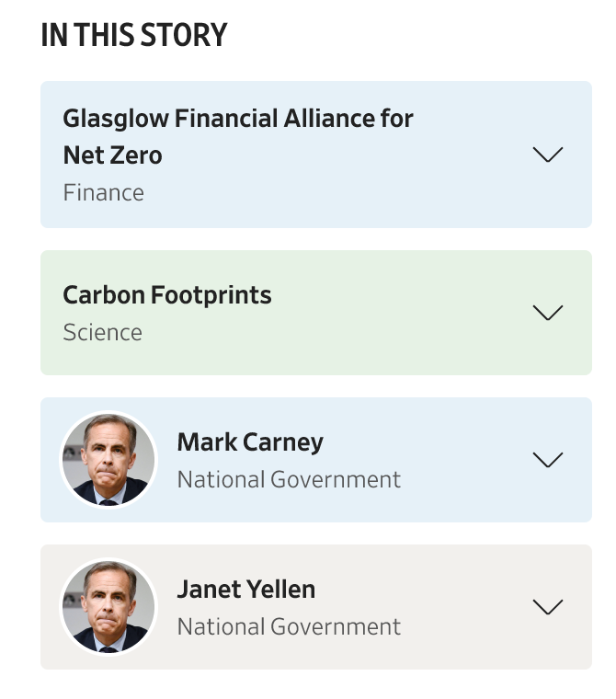Open the Mark Carney dropdown chevron
This screenshot has width=616, height=699.
tap(548, 460)
